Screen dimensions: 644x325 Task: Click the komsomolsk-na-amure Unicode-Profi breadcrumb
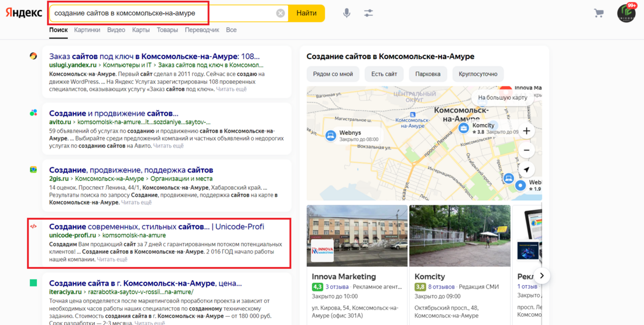[134, 235]
